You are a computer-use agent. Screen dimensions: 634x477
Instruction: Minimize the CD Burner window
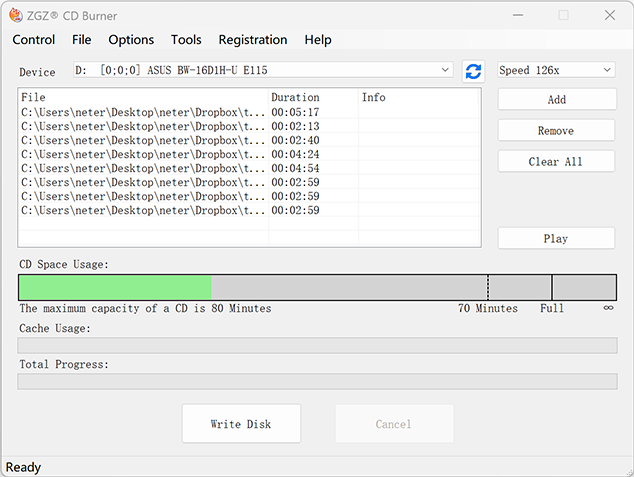tap(518, 15)
